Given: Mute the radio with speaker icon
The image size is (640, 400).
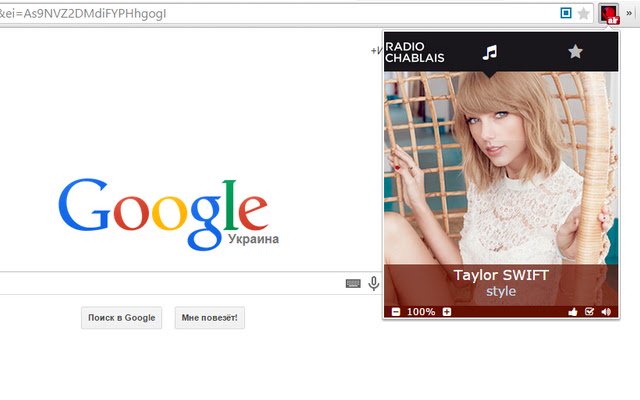Looking at the screenshot, I should click(x=606, y=312).
